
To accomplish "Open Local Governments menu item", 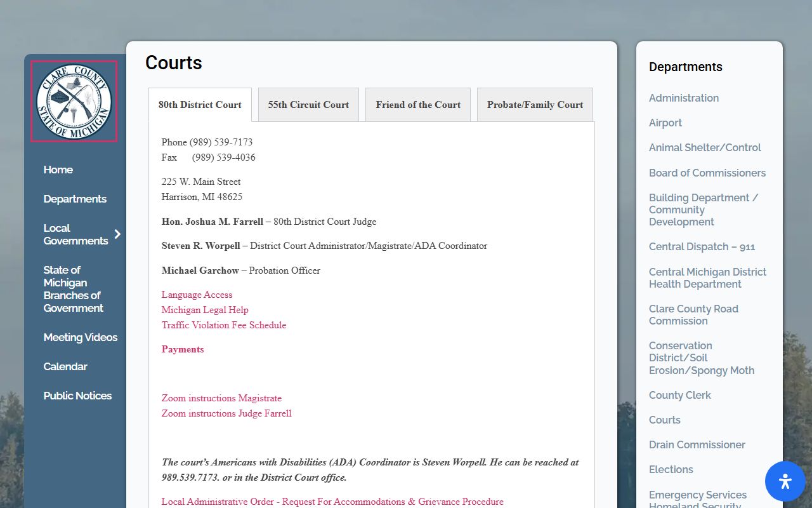I will [75, 234].
